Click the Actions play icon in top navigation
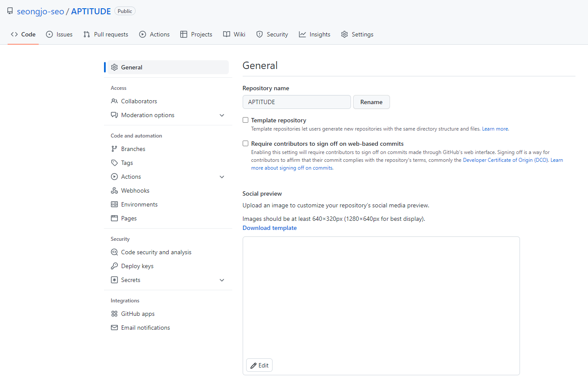The width and height of the screenshot is (588, 377). [143, 34]
